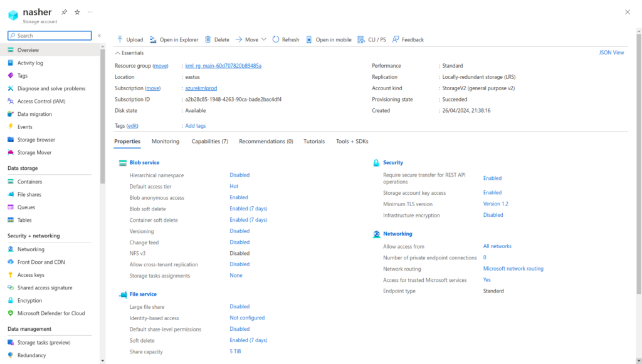Toggle Blob anonymous access Enabled setting
Screen dimensions: 642x364
point(239,197)
